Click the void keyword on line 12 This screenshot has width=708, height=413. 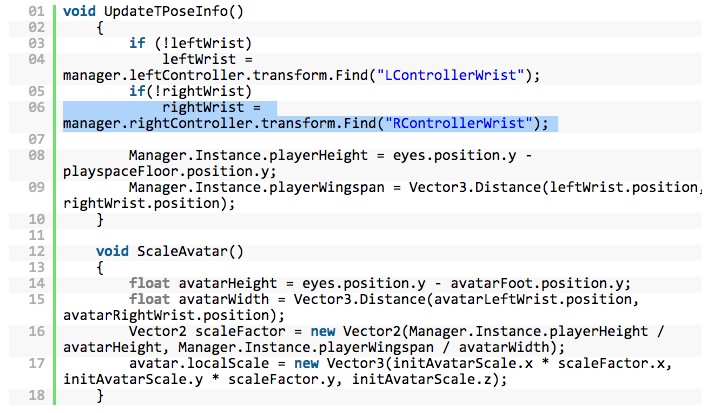pos(112,251)
